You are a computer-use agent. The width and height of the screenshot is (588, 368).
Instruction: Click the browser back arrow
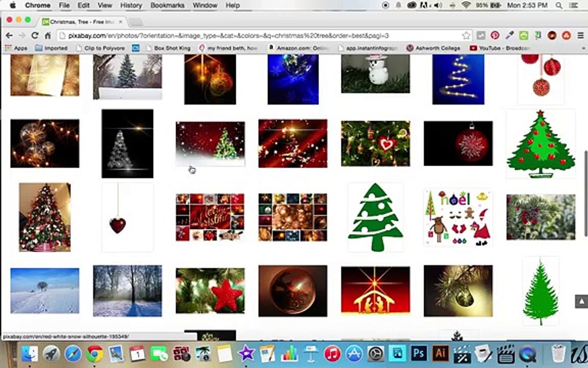tap(9, 36)
